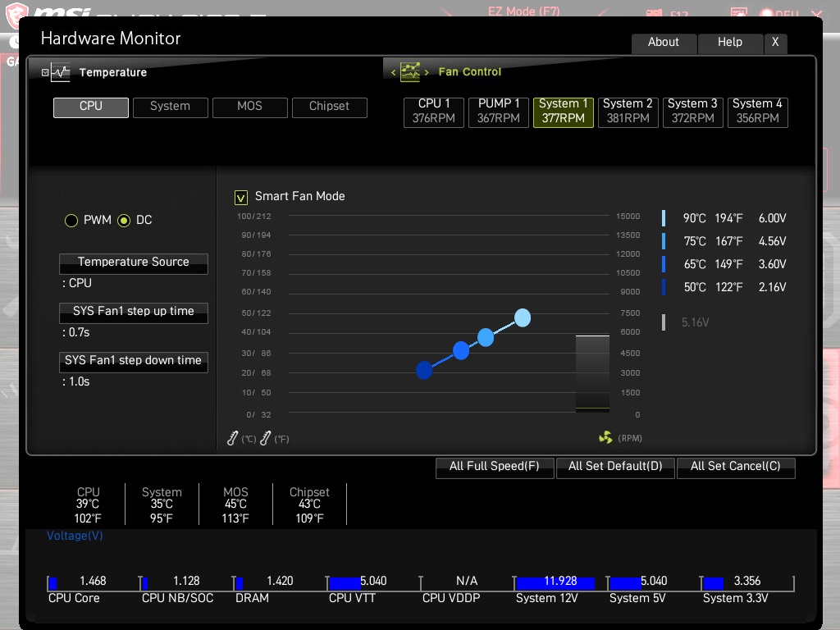Image resolution: width=840 pixels, height=630 pixels.
Task: Choose the System 1 fan
Action: (564, 112)
